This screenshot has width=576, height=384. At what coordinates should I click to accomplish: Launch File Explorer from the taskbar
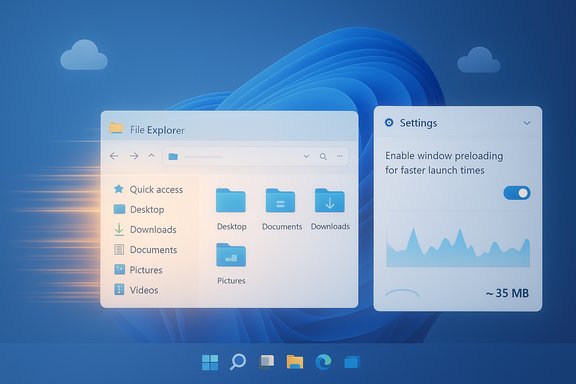295,362
